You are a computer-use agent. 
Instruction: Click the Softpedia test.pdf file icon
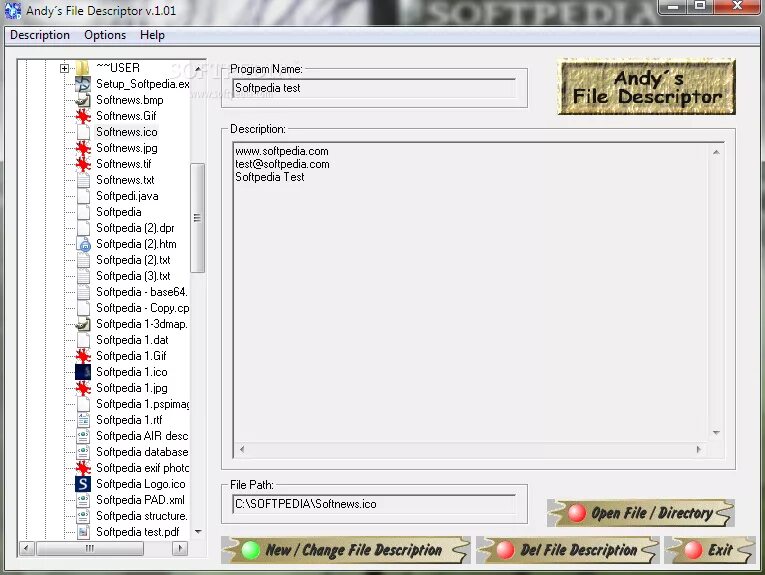(83, 532)
